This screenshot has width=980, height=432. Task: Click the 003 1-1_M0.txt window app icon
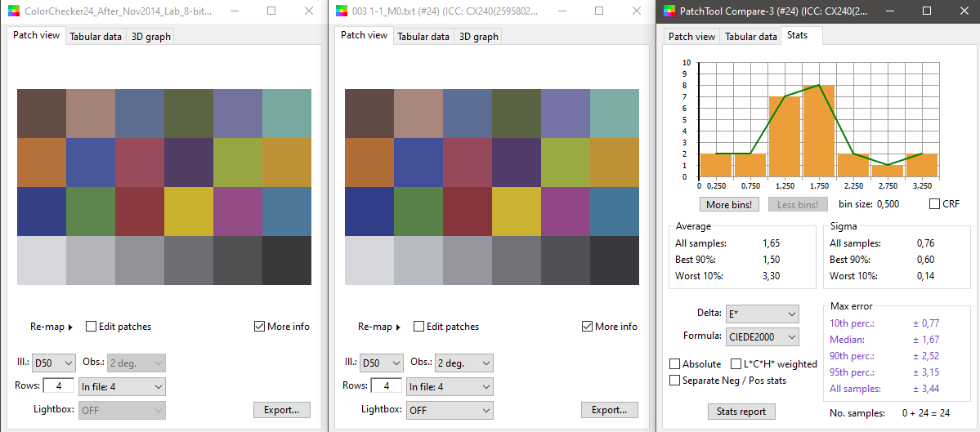point(342,11)
